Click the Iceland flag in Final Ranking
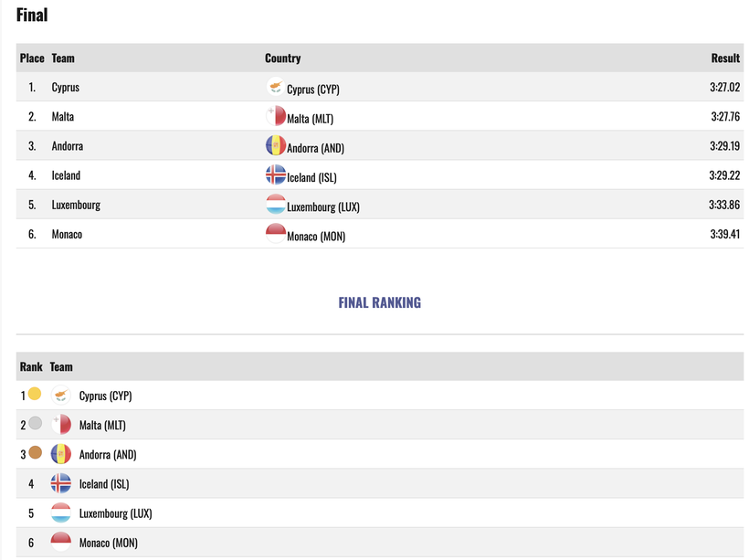Screen dimensions: 749x560 pos(60,483)
